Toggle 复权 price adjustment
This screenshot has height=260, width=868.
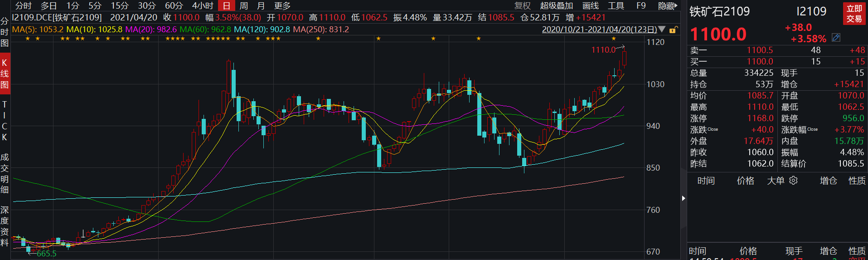[x=522, y=6]
